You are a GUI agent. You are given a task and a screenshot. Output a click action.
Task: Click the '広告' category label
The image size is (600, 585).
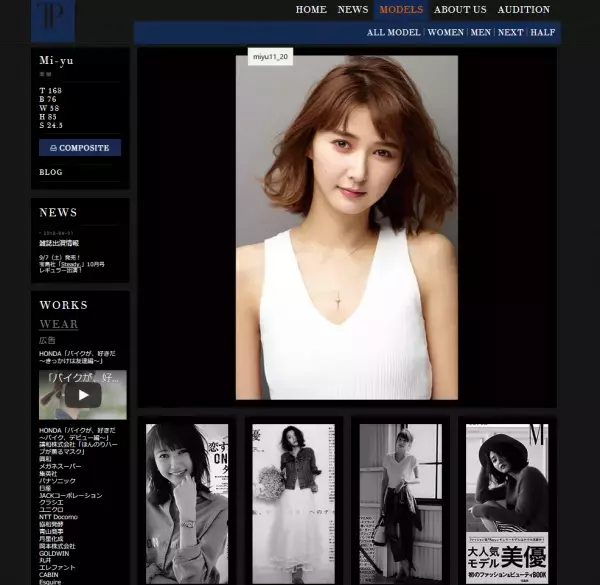47,340
